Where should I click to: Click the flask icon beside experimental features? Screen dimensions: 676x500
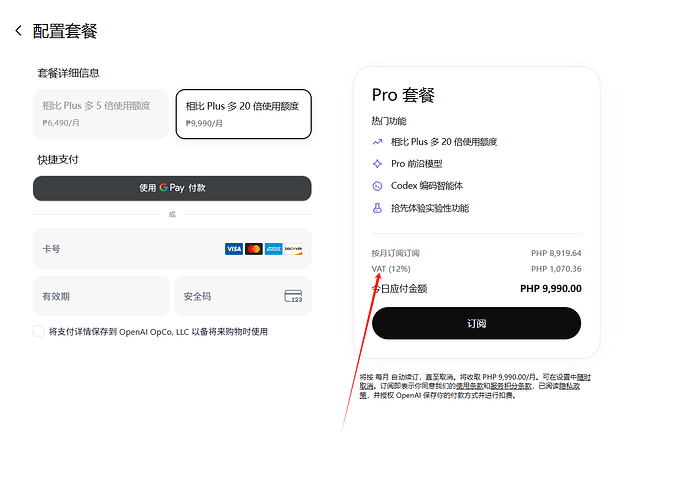[377, 208]
